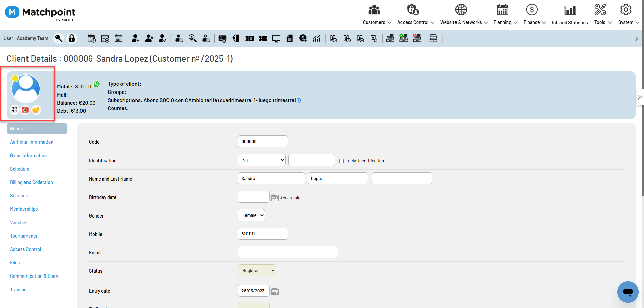This screenshot has width=644, height=308.
Task: Click the Email input field
Action: pyautogui.click(x=288, y=252)
